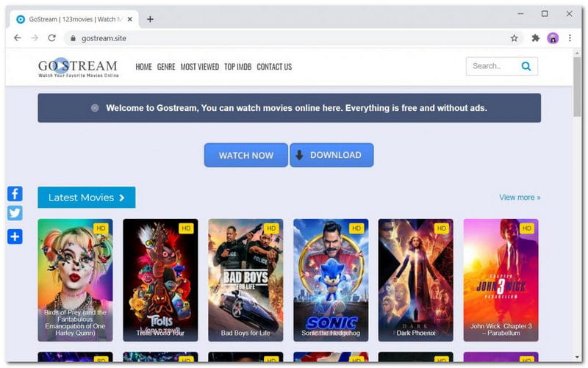The height and width of the screenshot is (368, 588).
Task: Open the Sonic the Hedgehog poster
Action: click(331, 280)
